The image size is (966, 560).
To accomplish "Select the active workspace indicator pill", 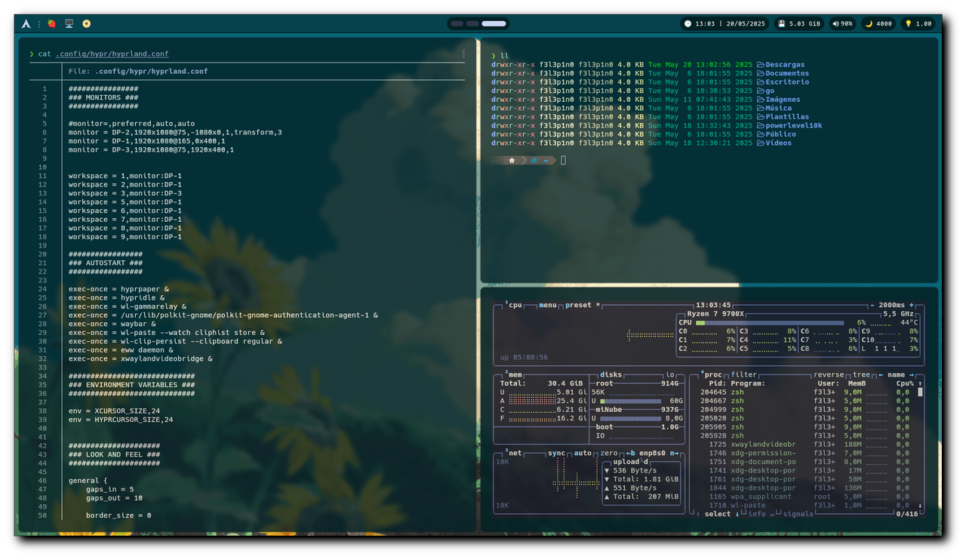I will (494, 23).
